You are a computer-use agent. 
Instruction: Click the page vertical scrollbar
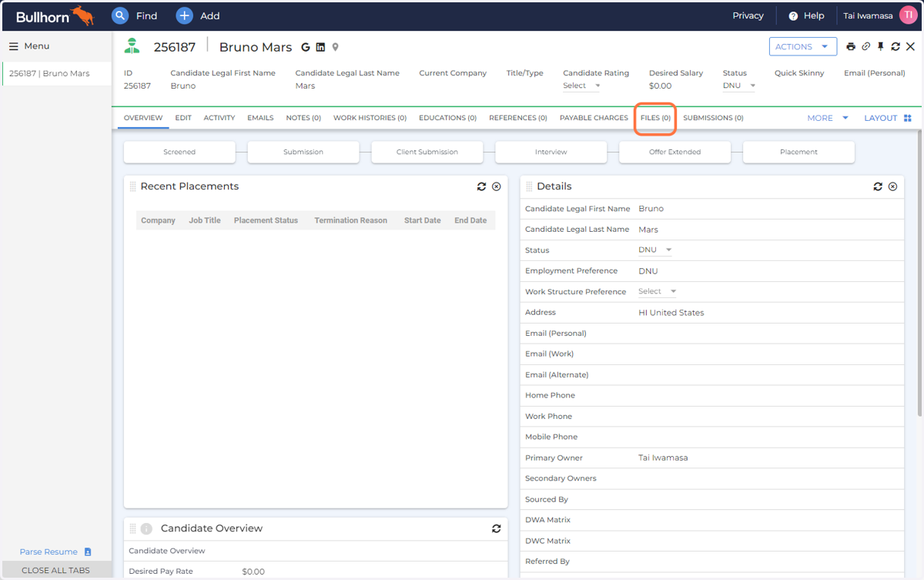coord(919,273)
